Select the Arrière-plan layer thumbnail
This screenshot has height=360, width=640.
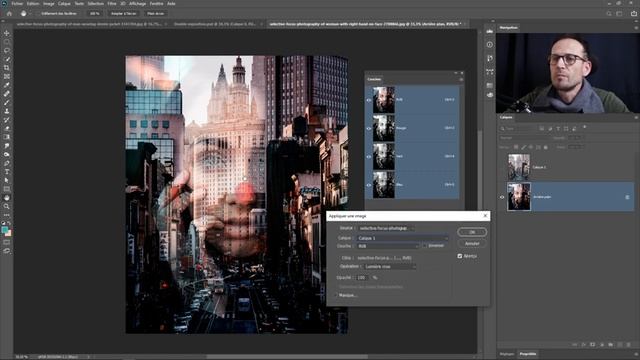519,197
